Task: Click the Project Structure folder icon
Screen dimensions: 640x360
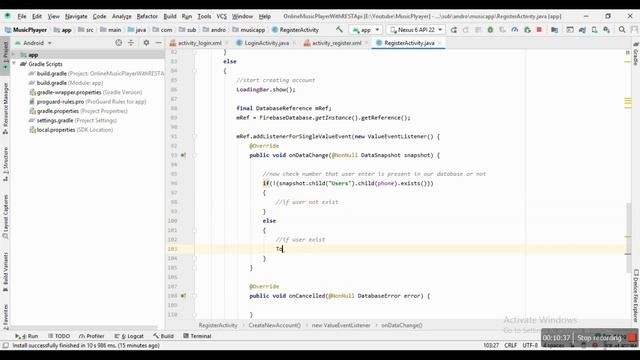Action: click(x=554, y=30)
